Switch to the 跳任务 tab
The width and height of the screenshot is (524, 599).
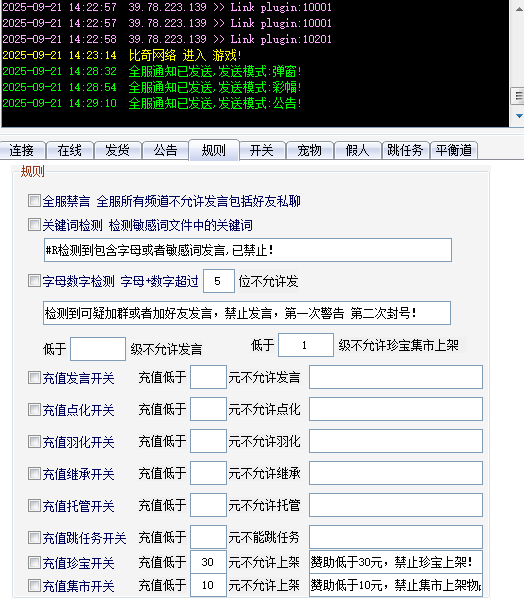click(x=406, y=150)
